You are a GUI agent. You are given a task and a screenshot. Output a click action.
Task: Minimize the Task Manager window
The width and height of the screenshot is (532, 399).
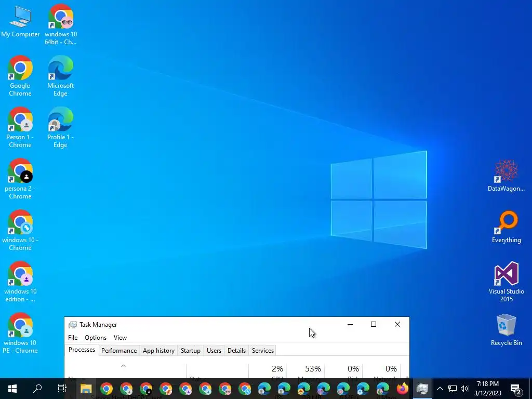tap(350, 324)
